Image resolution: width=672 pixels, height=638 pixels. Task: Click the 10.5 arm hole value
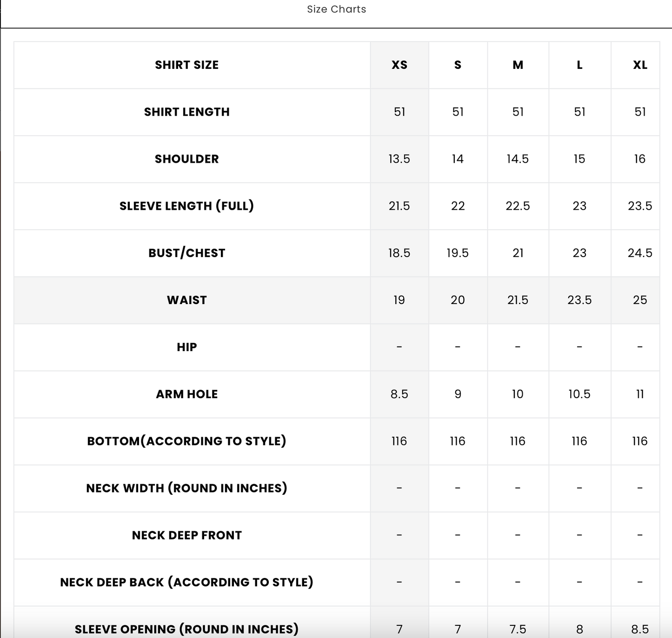tap(579, 394)
